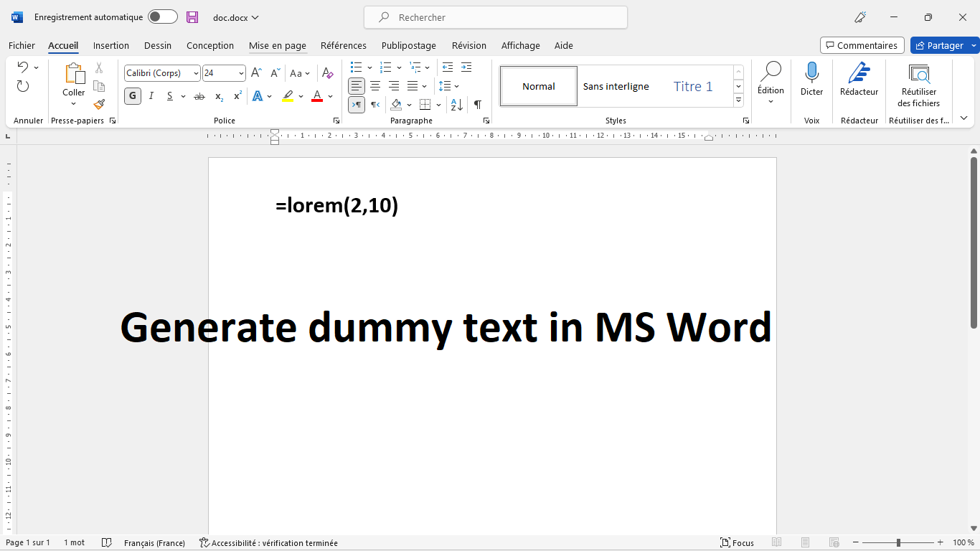This screenshot has height=551, width=980.
Task: Open the Rédacteur editor tool
Action: 859,79
